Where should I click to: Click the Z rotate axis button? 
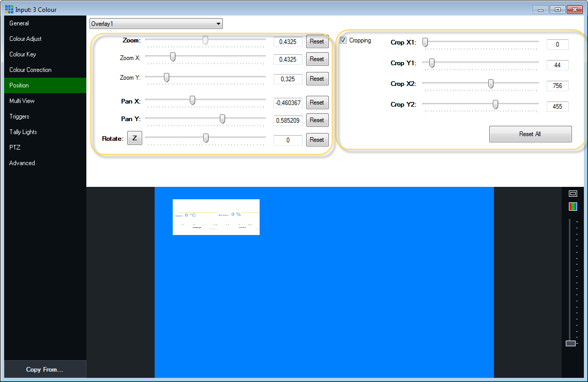point(134,139)
